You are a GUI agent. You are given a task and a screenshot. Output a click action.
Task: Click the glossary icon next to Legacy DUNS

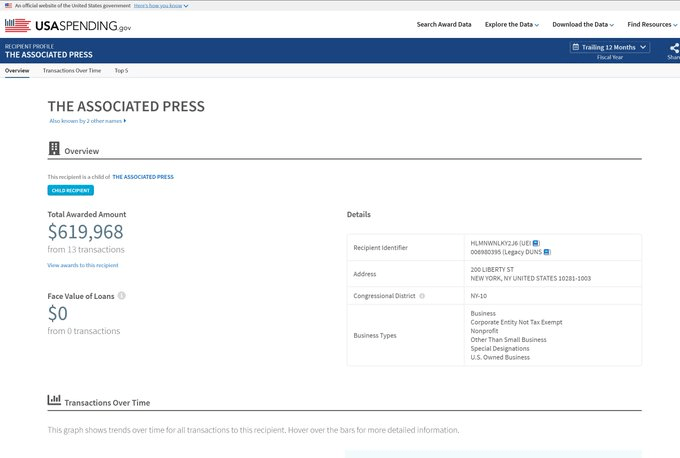(547, 252)
